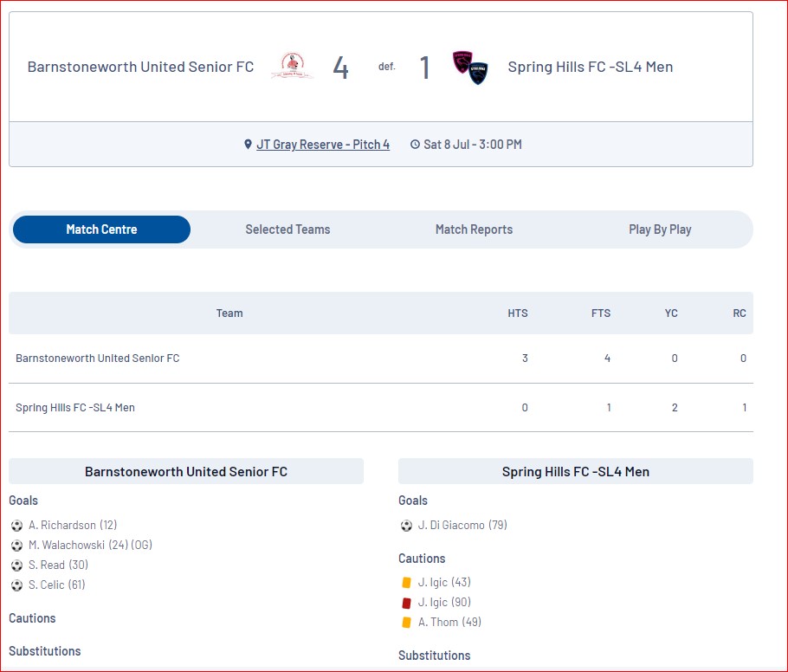Click the location pin icon beside JT Gray Reserve
This screenshot has height=672, width=788.
(248, 145)
